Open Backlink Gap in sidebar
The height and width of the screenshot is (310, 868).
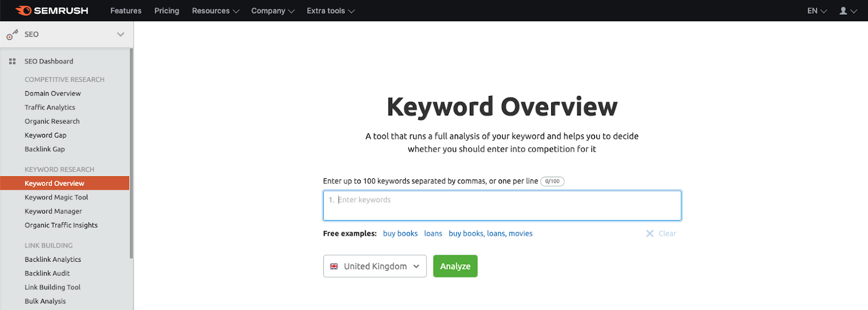pos(44,149)
